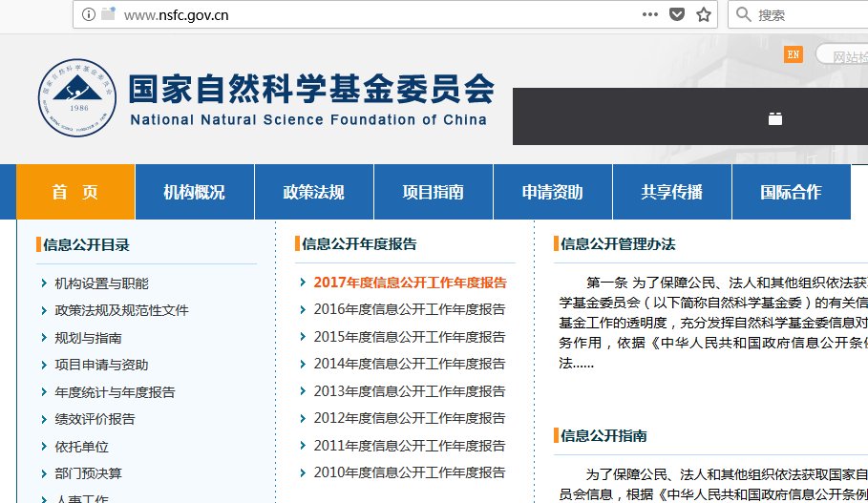Open the 机构概况 navigation tab
This screenshot has height=503, width=868.
click(x=194, y=192)
